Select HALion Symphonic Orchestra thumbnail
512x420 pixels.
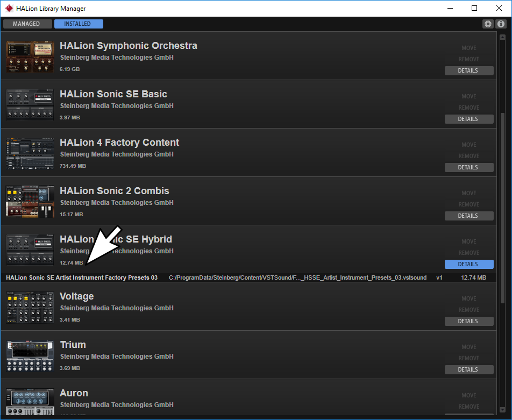(30, 57)
